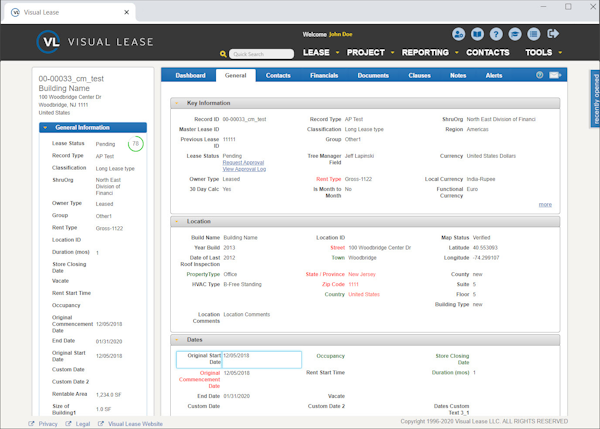Image resolution: width=600 pixels, height=429 pixels.
Task: Open the REPORTING menu
Action: pyautogui.click(x=425, y=52)
